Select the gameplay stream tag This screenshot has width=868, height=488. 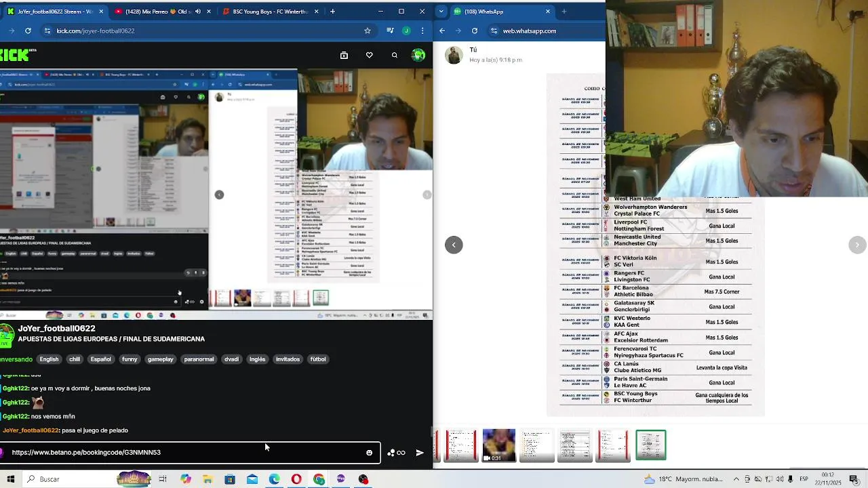[161, 359]
